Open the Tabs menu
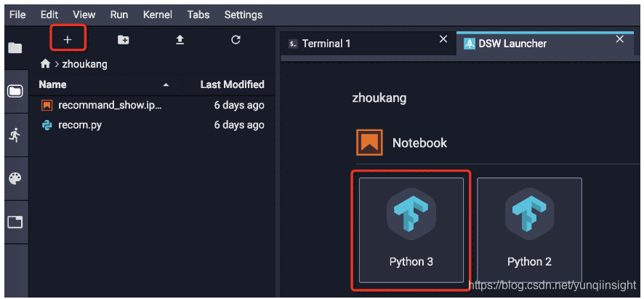The height and width of the screenshot is (299, 644). coord(198,15)
